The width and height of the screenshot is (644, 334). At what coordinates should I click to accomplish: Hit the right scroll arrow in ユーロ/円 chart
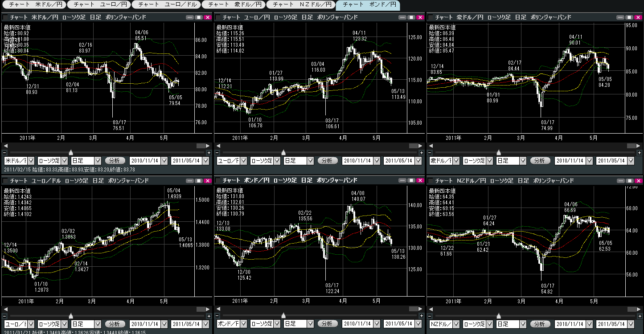pyautogui.click(x=421, y=146)
